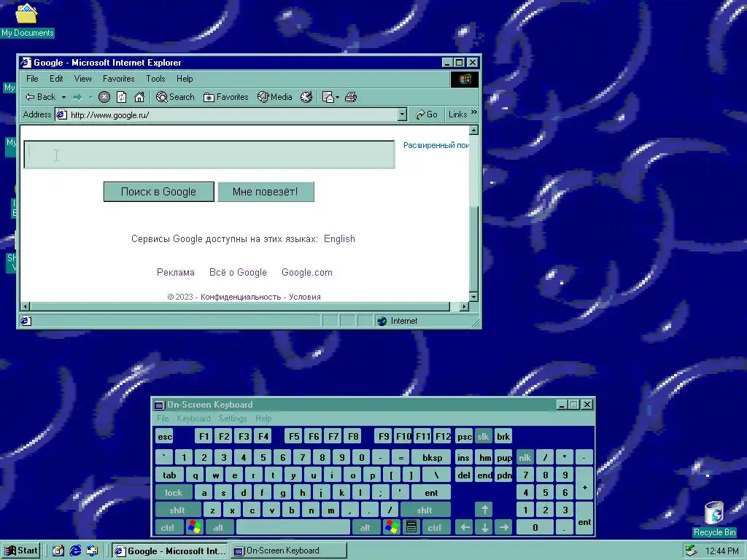
Task: Click the Edit page toolbar icon
Action: pos(328,97)
